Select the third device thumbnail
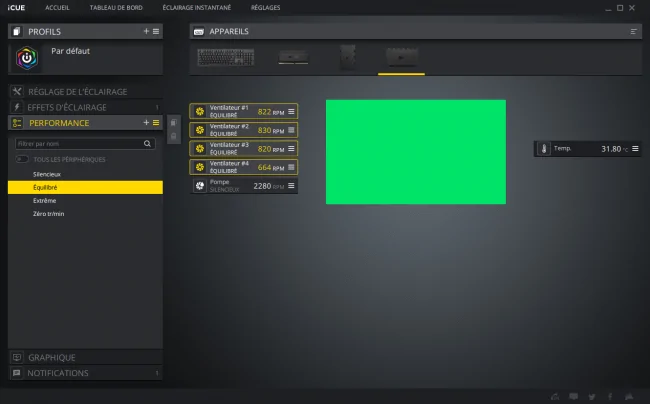The height and width of the screenshot is (404, 650). (x=347, y=57)
